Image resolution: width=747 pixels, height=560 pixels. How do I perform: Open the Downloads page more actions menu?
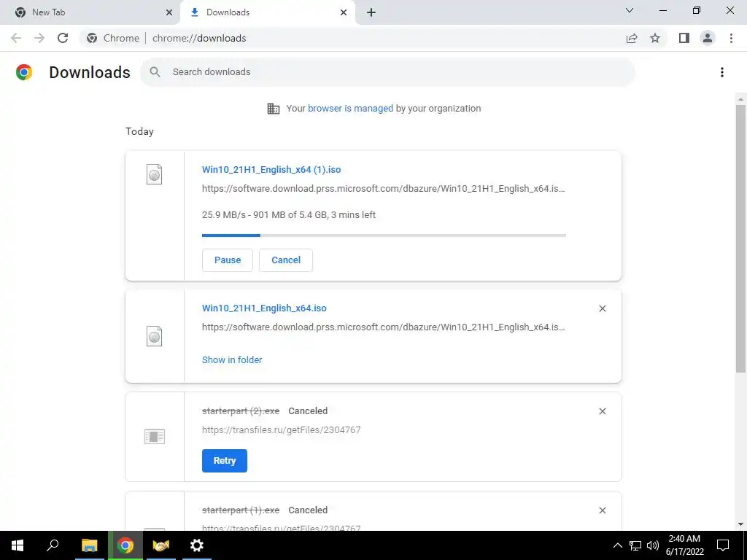click(x=722, y=72)
